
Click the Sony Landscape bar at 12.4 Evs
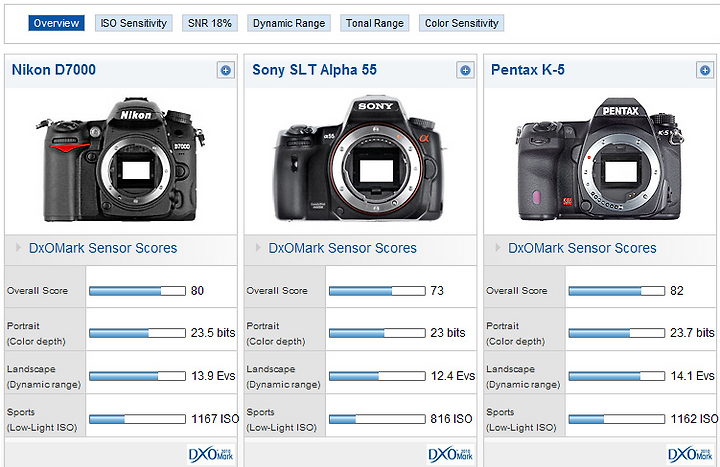click(377, 377)
